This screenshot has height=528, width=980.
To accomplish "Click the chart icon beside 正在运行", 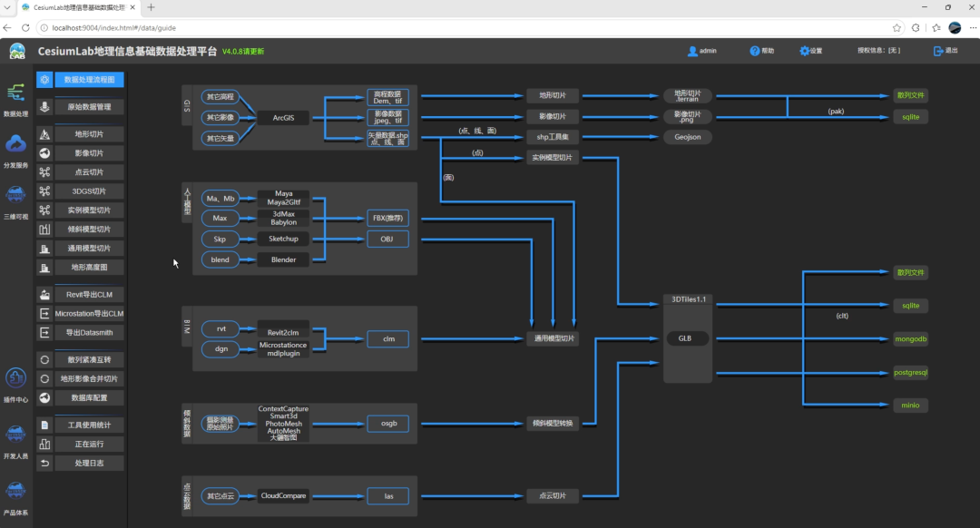I will click(x=44, y=444).
